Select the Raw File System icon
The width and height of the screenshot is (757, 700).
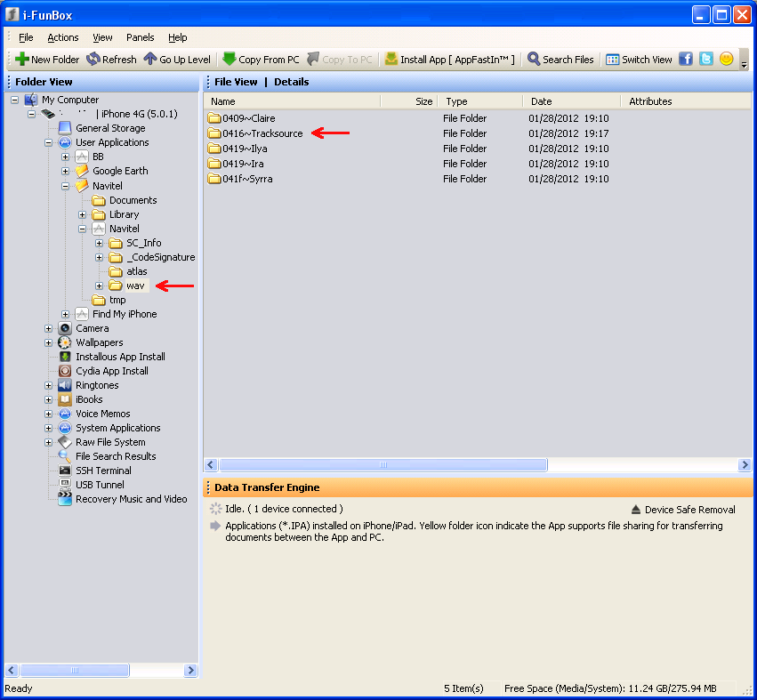tap(65, 442)
